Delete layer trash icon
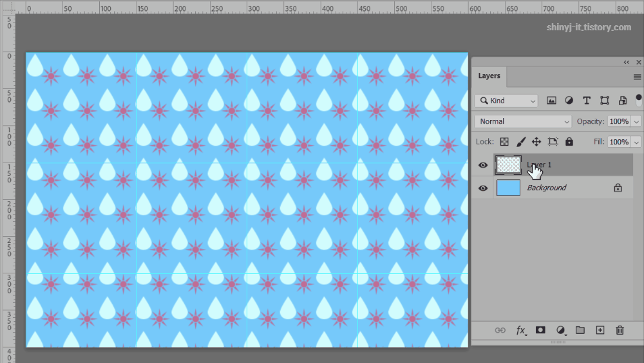Screen dimensions: 644x363 click(620, 330)
